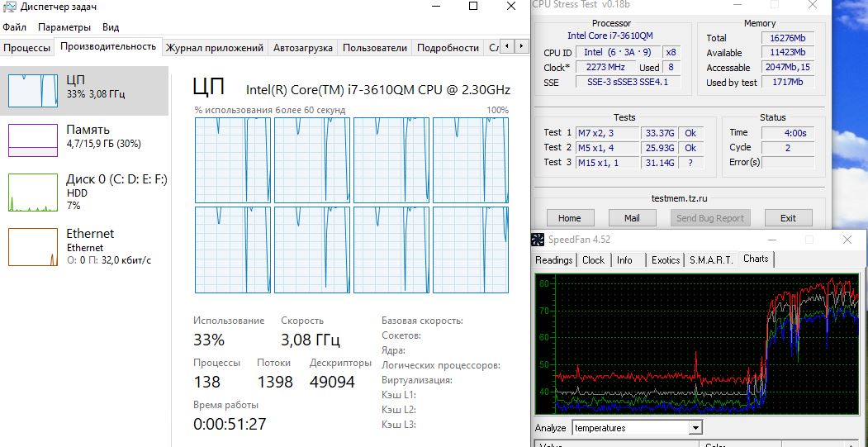This screenshot has height=447, width=868.
Task: Select the ЦП performance item
Action: coord(84,91)
